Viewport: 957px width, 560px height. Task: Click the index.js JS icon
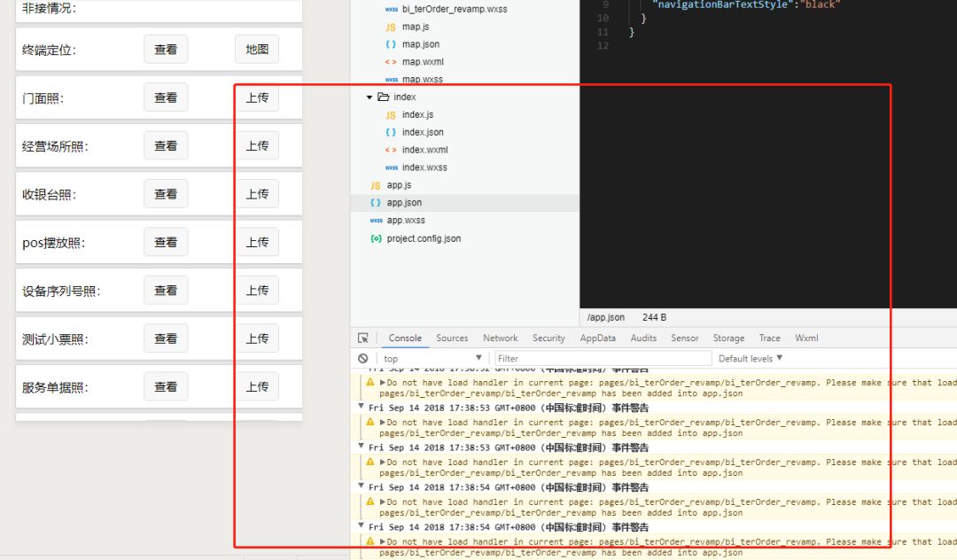[x=391, y=114]
